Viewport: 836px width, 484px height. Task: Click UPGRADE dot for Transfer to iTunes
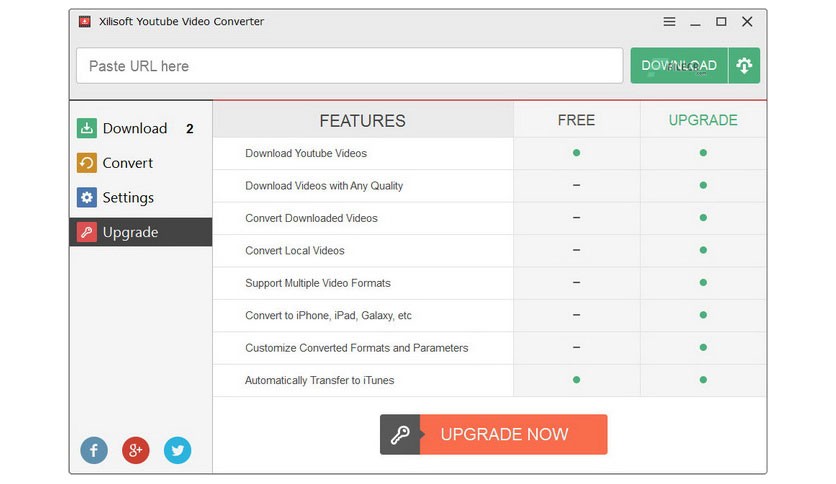pos(703,380)
